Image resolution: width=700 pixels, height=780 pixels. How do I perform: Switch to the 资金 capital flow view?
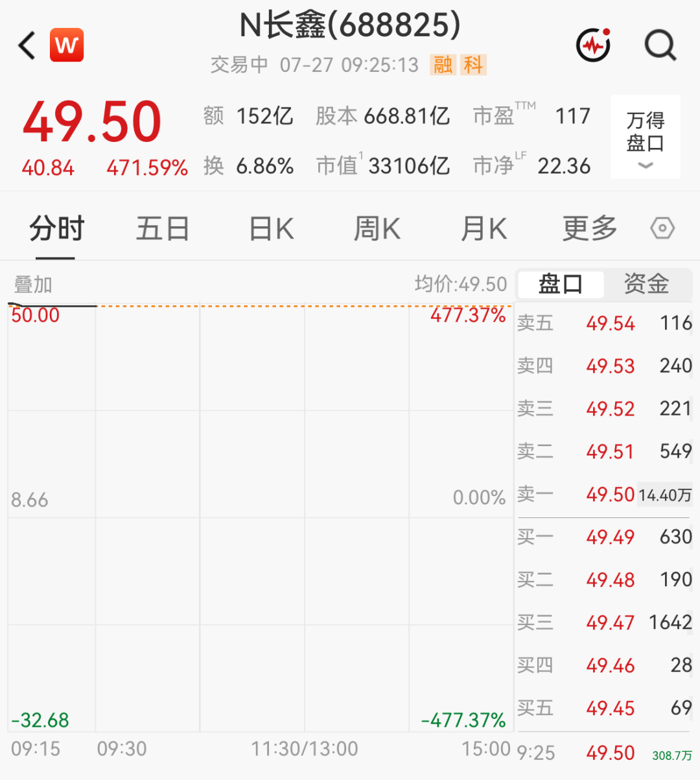[646, 284]
